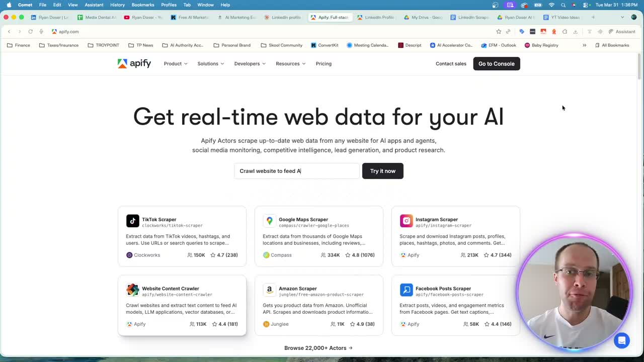This screenshot has width=644, height=362.
Task: Click the Pricing link
Action: coord(324,64)
